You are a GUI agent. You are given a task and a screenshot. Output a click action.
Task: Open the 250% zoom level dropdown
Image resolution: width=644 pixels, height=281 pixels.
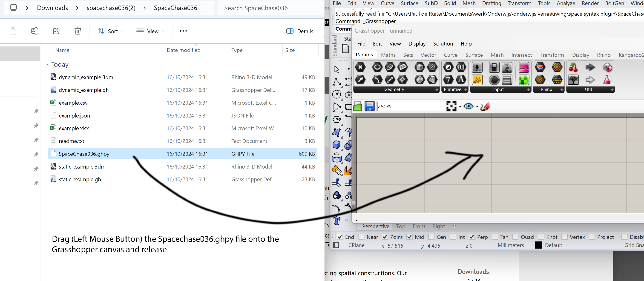(x=441, y=106)
